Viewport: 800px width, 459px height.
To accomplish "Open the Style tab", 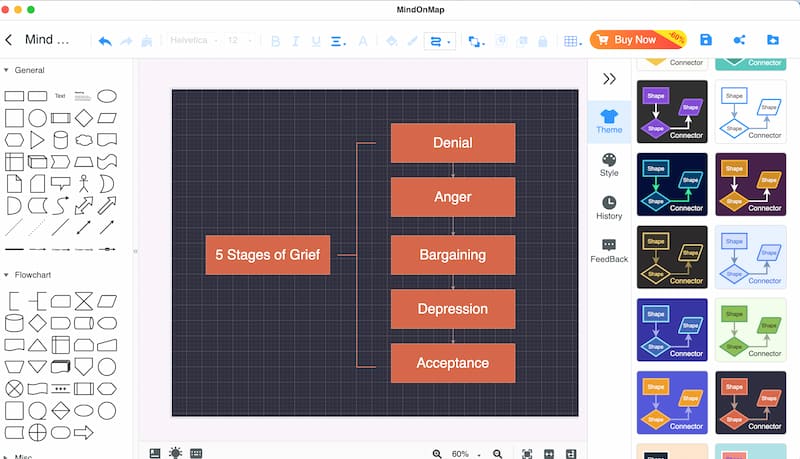I will pos(609,165).
